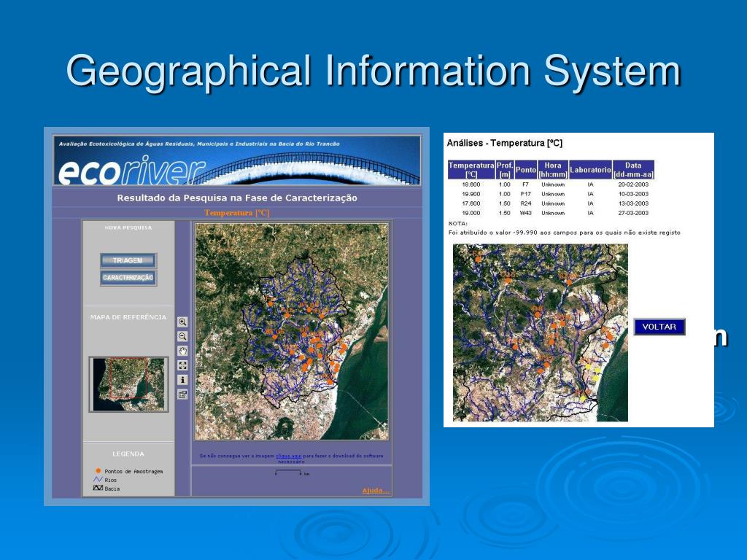This screenshot has height=560, width=747.
Task: Click the date 13-03-2003
Action: 633,203
